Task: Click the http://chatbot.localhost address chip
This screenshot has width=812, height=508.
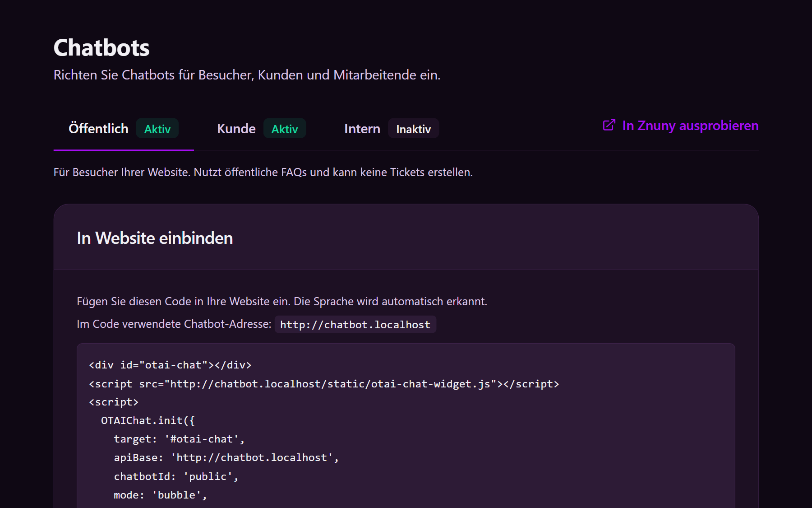Action: pos(355,325)
